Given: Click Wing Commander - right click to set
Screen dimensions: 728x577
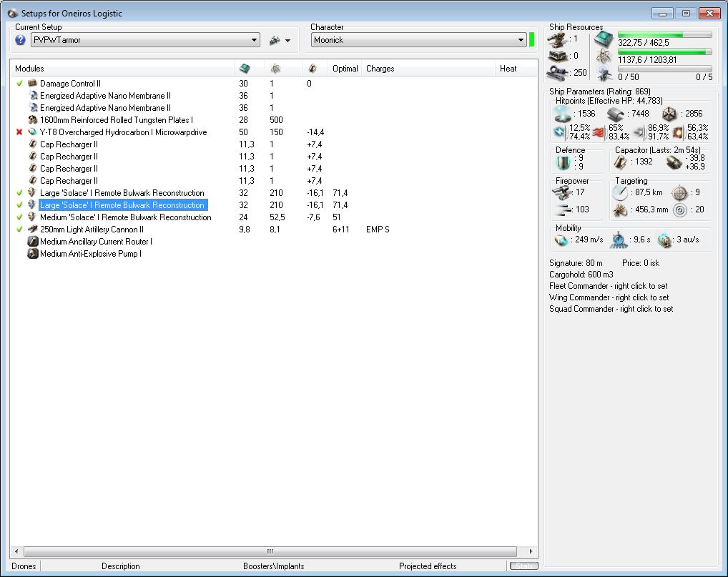Looking at the screenshot, I should point(609,297).
